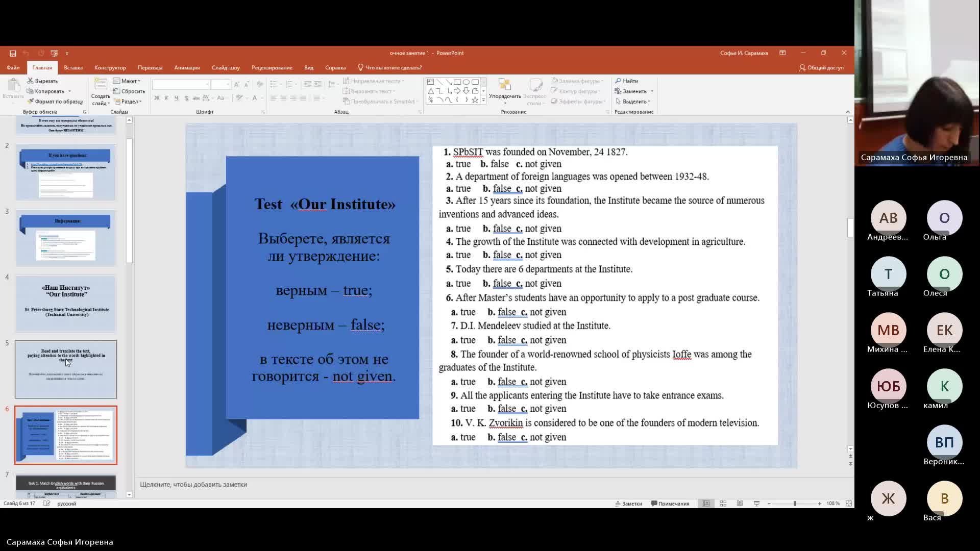Viewport: 980px width, 551px height.
Task: Collapse the ribbon with the chevron
Action: tap(848, 112)
